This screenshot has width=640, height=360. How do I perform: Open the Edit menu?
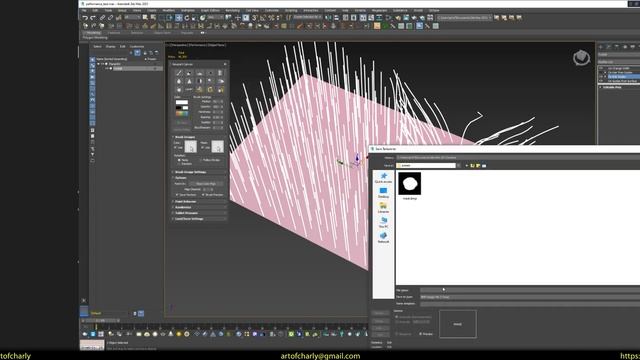click(95, 11)
